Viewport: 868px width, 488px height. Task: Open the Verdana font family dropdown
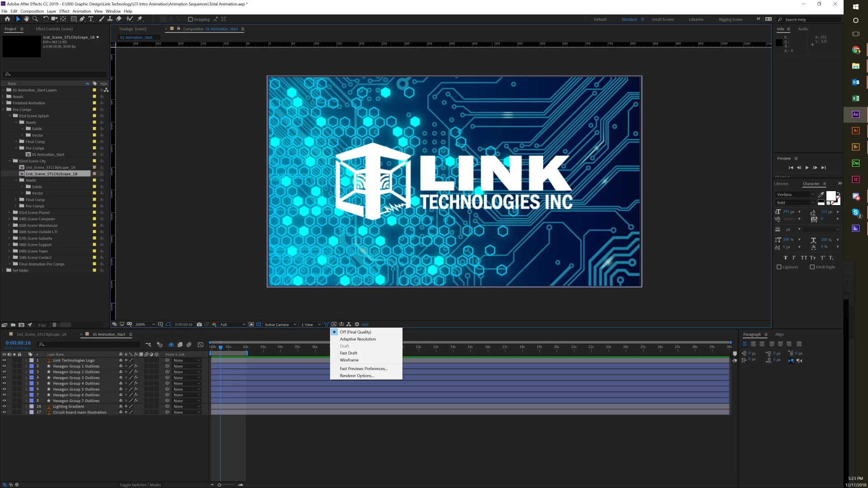click(x=795, y=195)
